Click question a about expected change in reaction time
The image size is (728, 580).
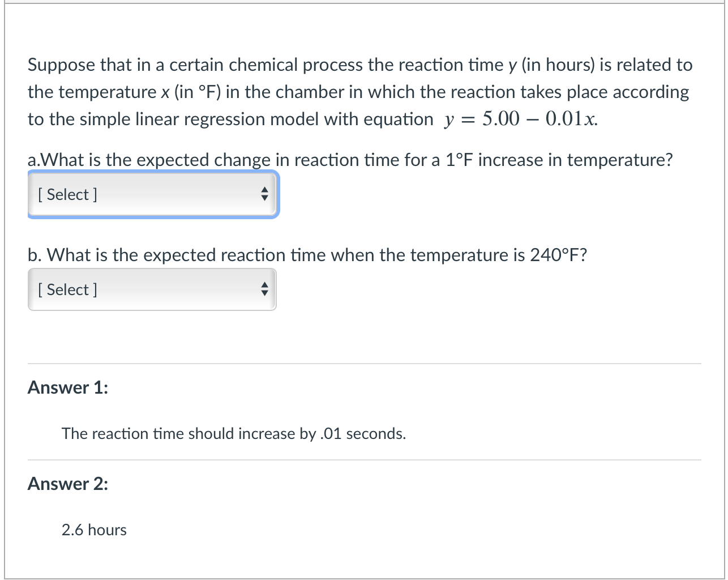coord(350,160)
